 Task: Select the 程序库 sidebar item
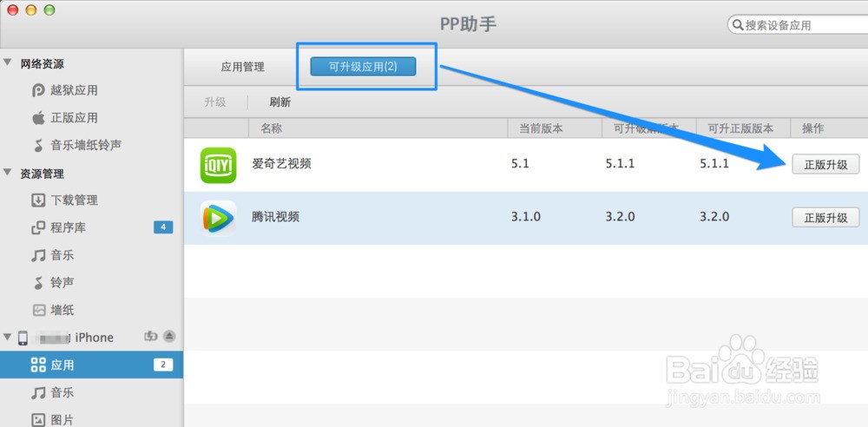(x=91, y=227)
